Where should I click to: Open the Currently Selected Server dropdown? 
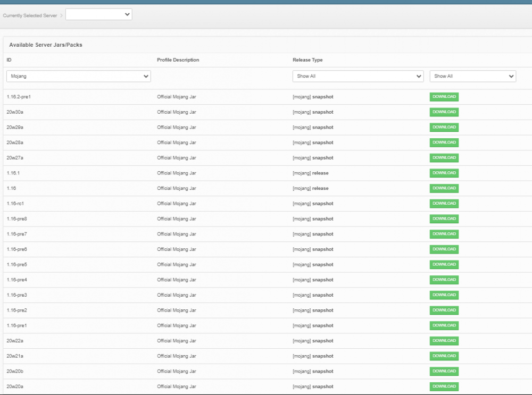99,14
